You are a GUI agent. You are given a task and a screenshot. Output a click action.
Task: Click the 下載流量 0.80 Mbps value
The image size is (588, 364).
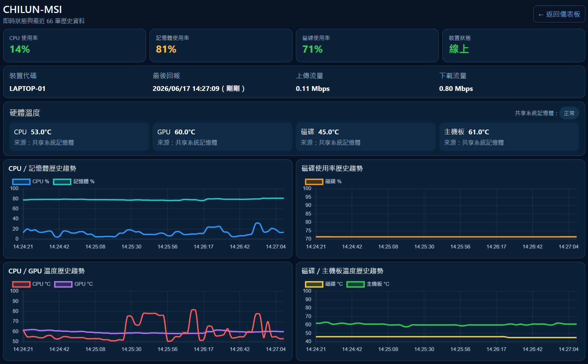(x=456, y=89)
